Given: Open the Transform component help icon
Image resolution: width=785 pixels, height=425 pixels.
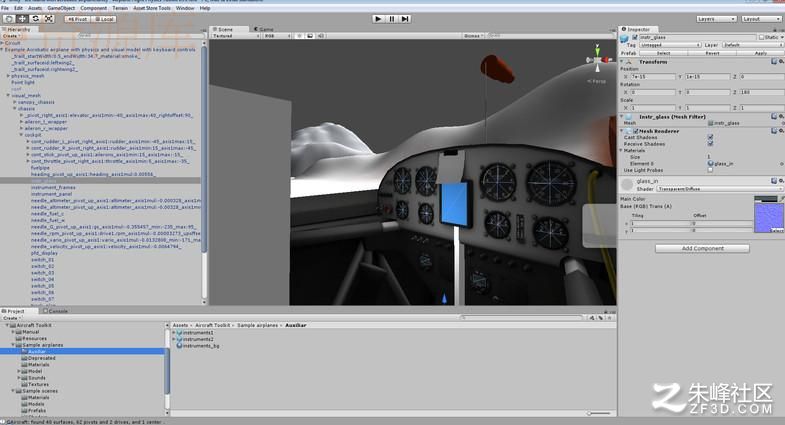Looking at the screenshot, I should coord(774,62).
